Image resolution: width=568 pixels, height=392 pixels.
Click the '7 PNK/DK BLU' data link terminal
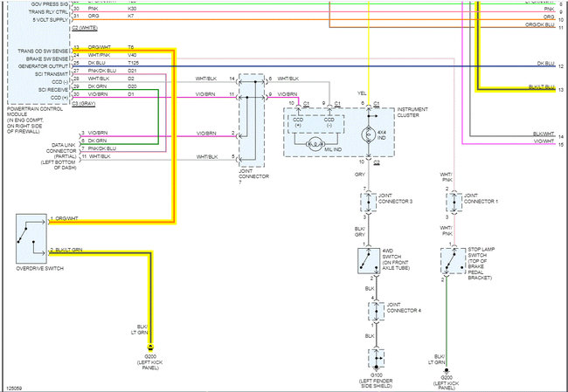pyautogui.click(x=99, y=148)
